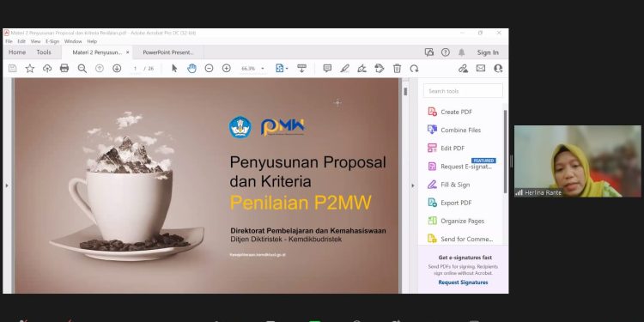
Task: Click the current page number field
Action: [x=135, y=69]
